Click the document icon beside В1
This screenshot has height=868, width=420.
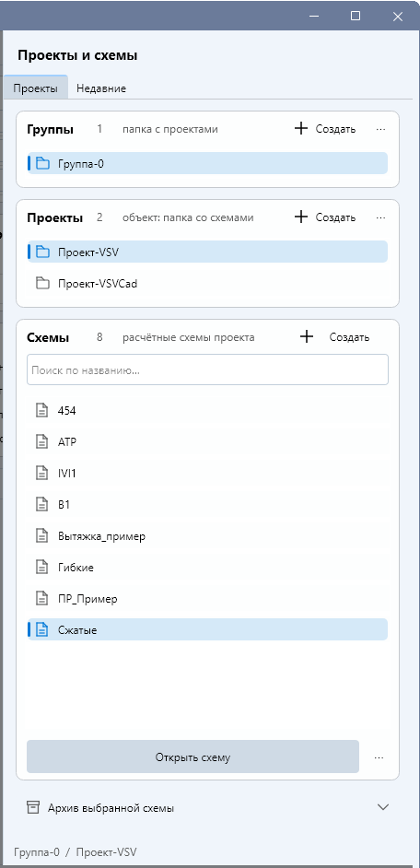click(x=42, y=504)
